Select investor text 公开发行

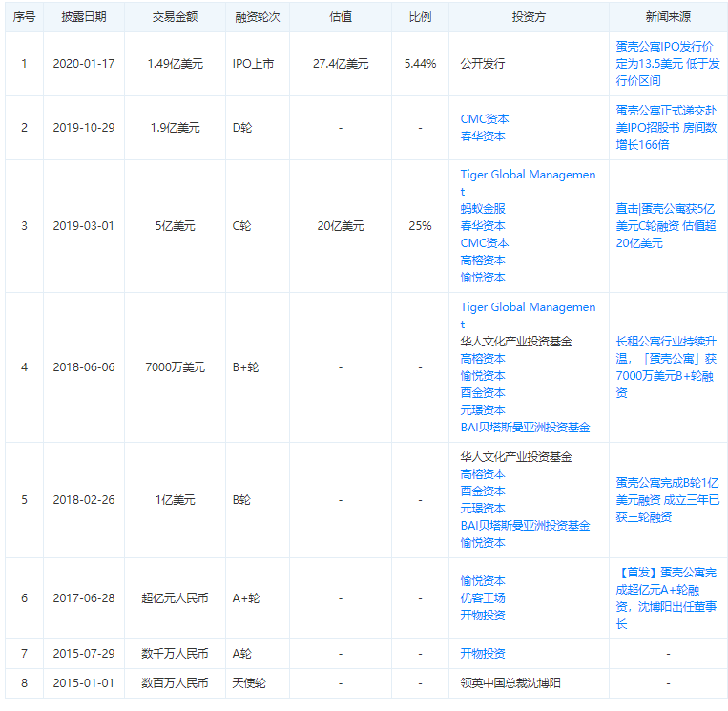483,64
